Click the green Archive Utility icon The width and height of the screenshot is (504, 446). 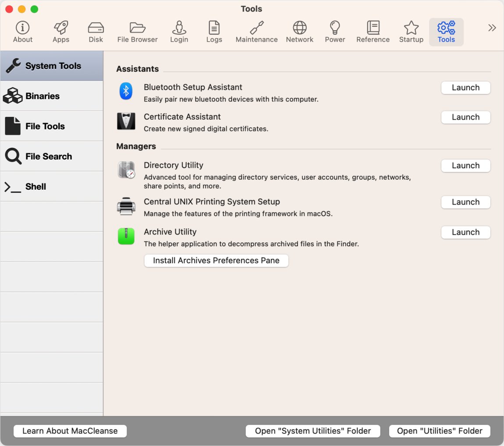pyautogui.click(x=126, y=236)
